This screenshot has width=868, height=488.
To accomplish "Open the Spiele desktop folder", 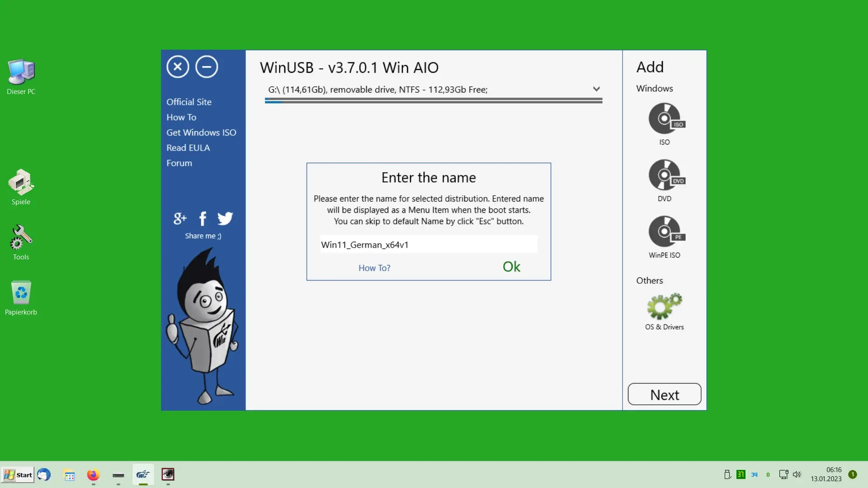I will tap(21, 187).
